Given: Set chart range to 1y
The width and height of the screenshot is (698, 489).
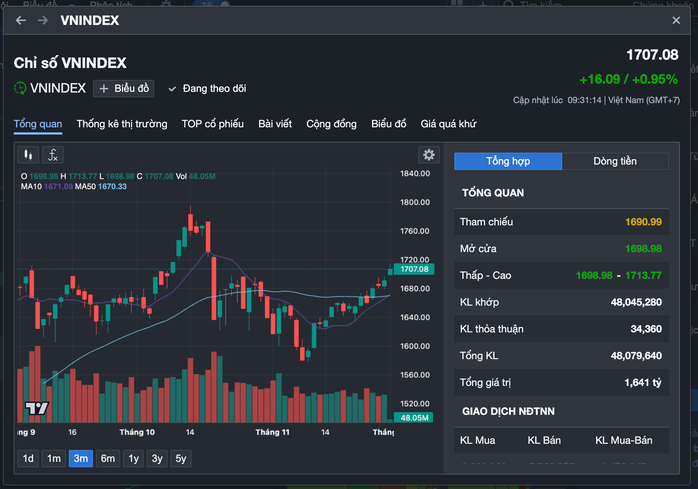Looking at the screenshot, I should [x=133, y=459].
